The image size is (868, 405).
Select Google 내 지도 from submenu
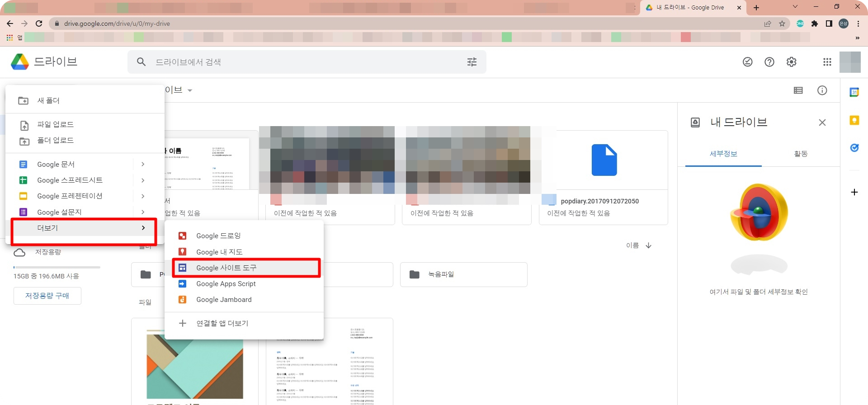click(x=244, y=252)
